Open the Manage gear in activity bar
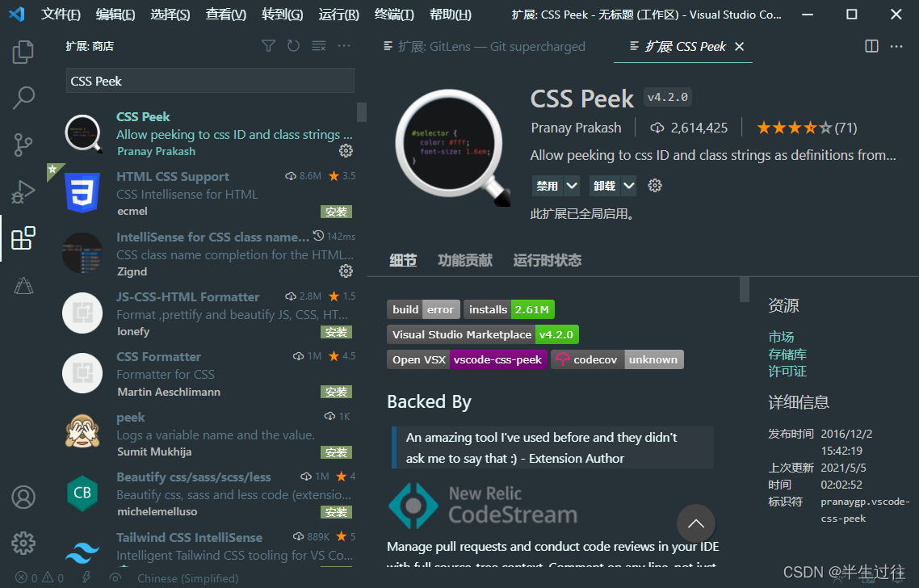The width and height of the screenshot is (919, 588). pos(23,544)
